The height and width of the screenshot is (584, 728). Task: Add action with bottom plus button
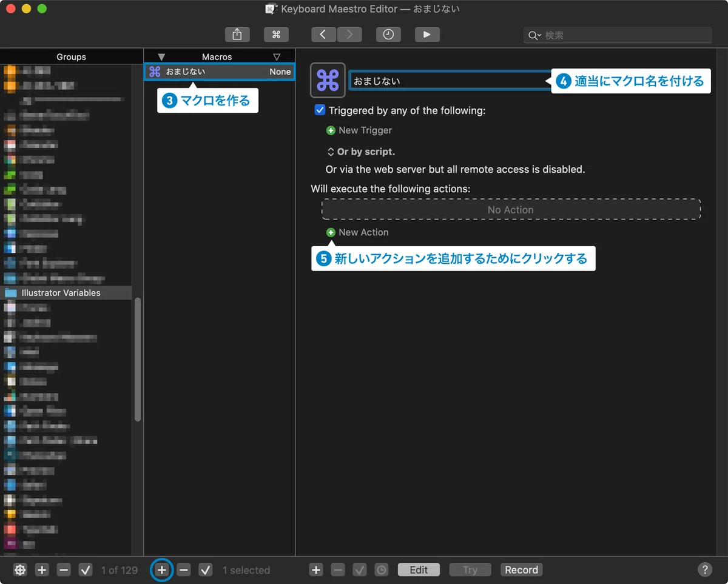coord(316,569)
